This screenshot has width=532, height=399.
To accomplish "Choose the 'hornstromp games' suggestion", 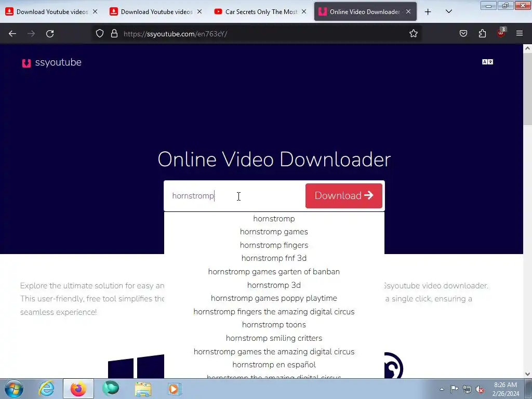I will coord(274,232).
